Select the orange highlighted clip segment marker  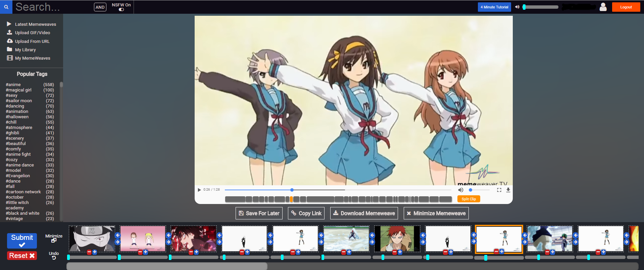point(291,199)
